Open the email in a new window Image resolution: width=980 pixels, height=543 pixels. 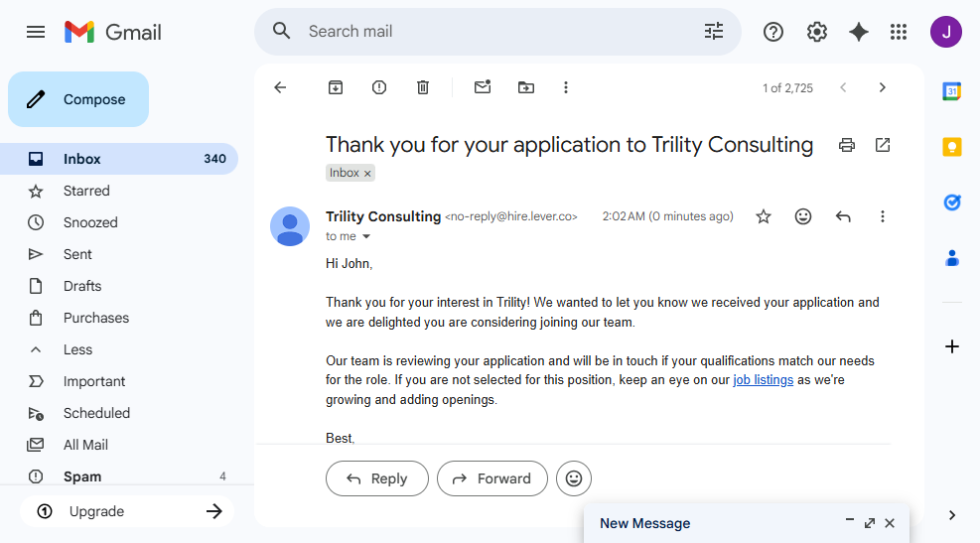883,145
